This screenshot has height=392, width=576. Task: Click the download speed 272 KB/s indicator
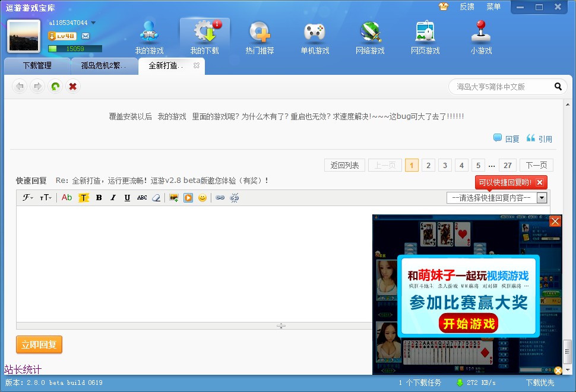476,383
